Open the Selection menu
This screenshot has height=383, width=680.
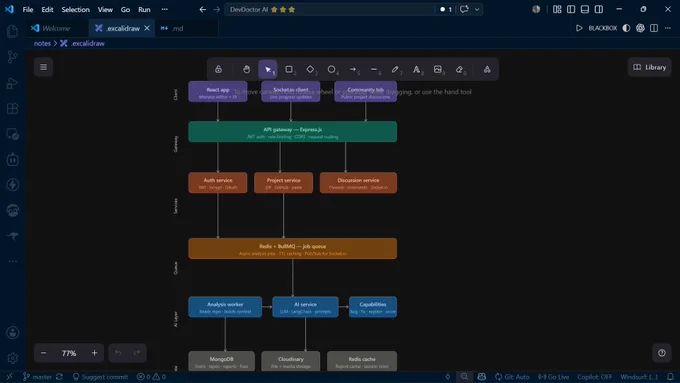pyautogui.click(x=75, y=10)
